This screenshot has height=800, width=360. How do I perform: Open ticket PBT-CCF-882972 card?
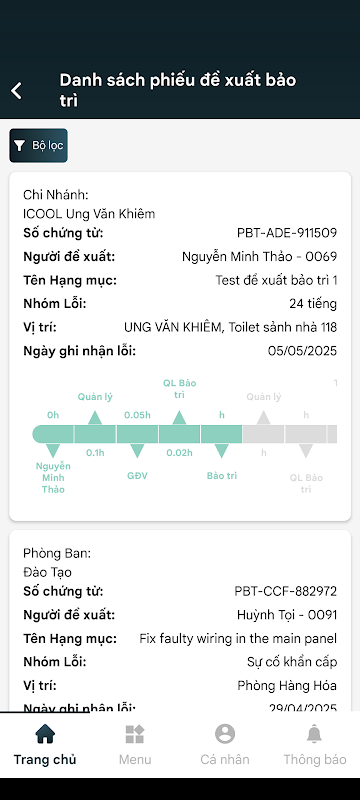point(180,620)
